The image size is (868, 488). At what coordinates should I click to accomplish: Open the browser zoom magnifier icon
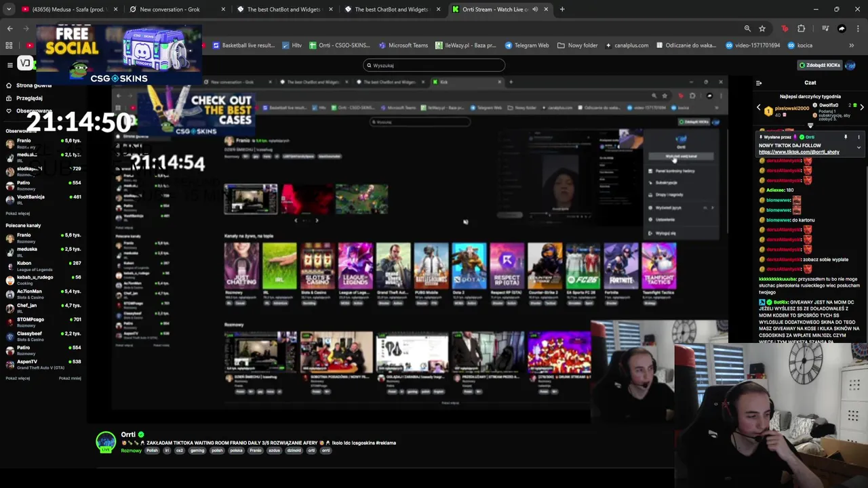pyautogui.click(x=747, y=28)
